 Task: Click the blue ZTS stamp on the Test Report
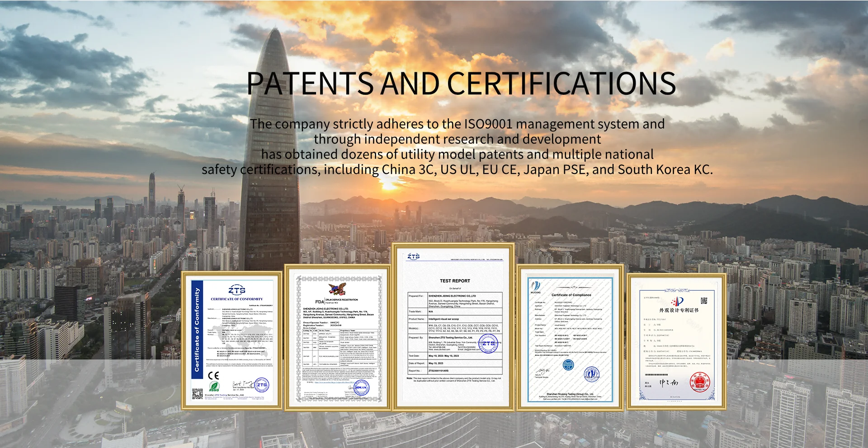(x=488, y=344)
